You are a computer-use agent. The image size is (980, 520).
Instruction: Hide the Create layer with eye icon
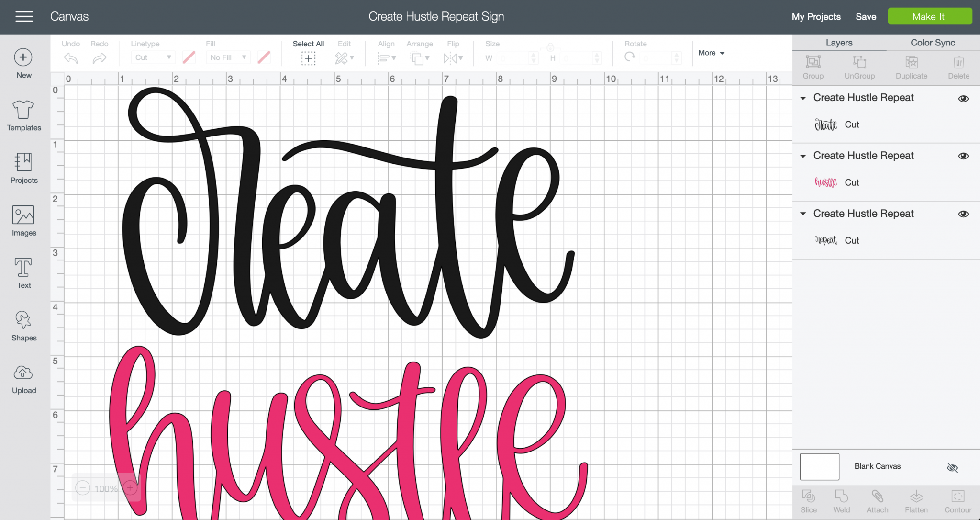point(963,99)
